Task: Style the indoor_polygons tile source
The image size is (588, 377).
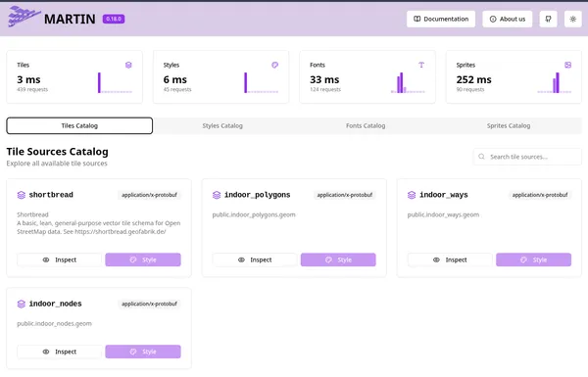Action: click(x=338, y=259)
